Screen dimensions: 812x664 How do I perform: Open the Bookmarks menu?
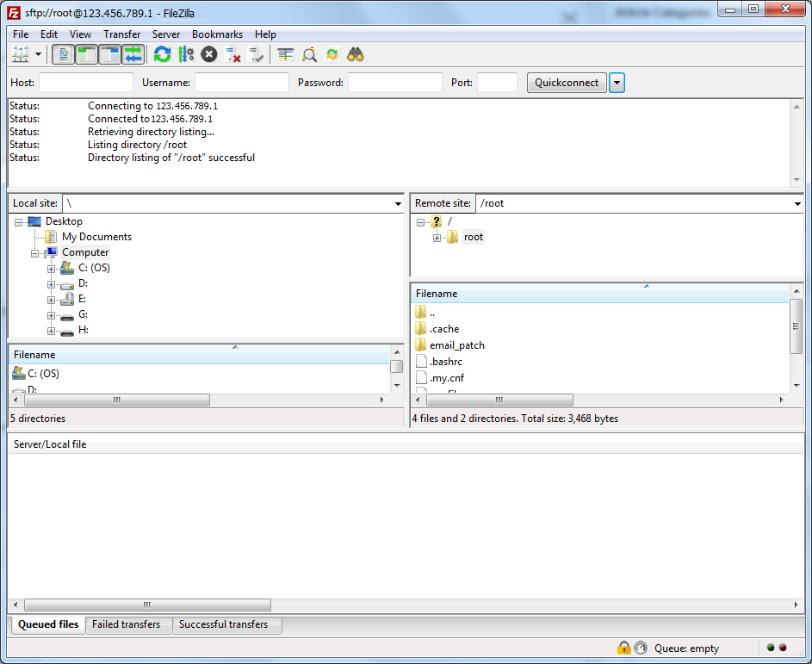click(218, 34)
